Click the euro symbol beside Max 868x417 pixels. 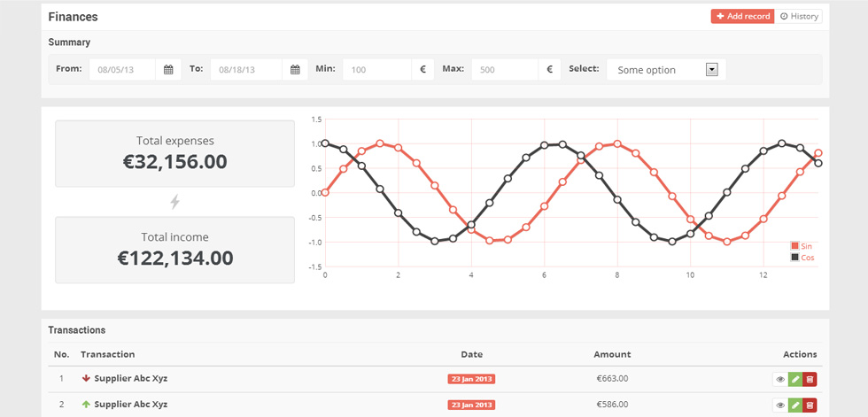[550, 70]
